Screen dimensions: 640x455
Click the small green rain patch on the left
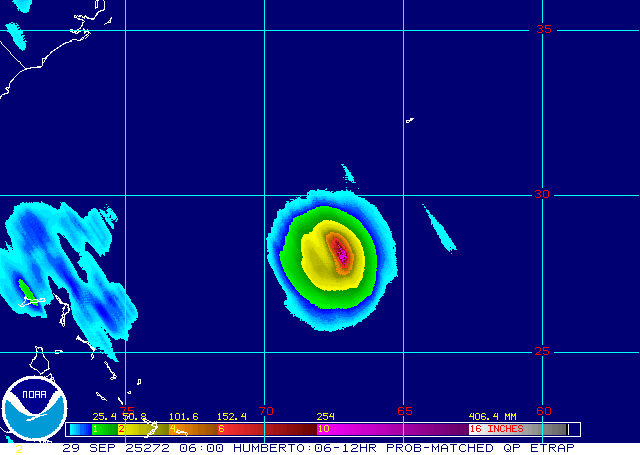click(26, 291)
